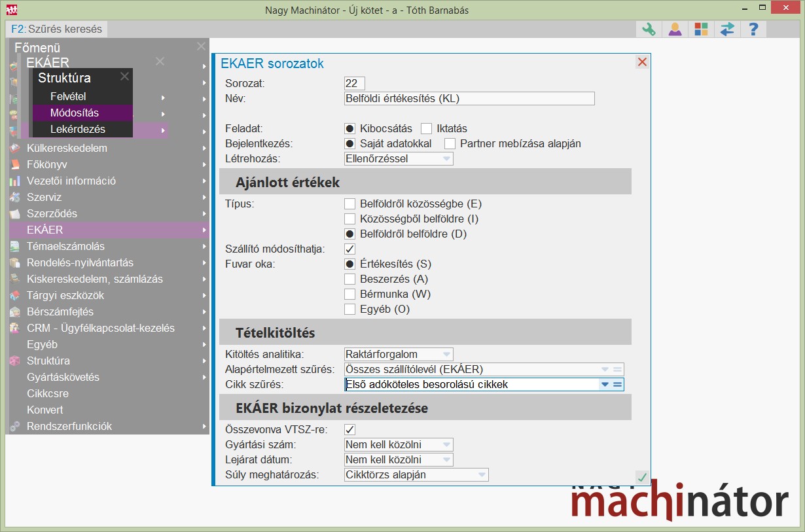Select Értékesítés (S) freight reason
This screenshot has height=532, width=805.
point(350,264)
